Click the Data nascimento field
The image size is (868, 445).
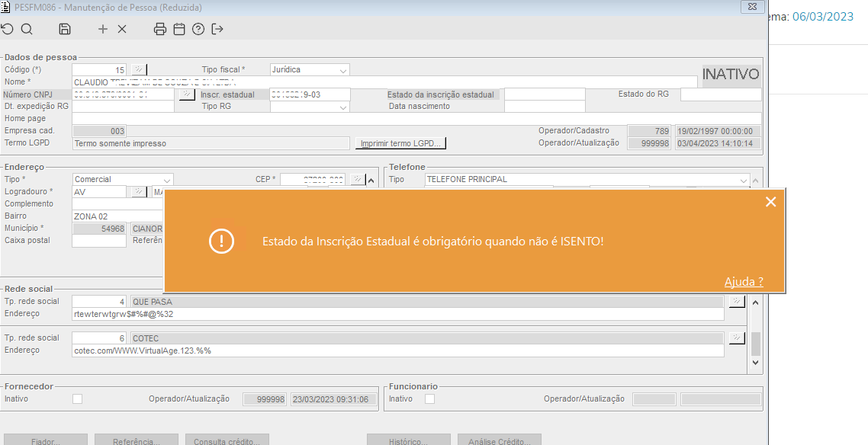point(545,107)
